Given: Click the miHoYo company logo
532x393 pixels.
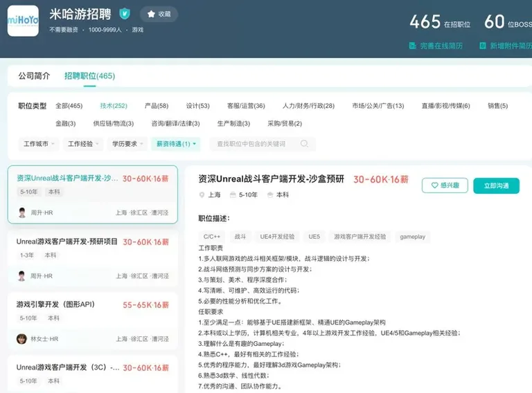Looking at the screenshot, I should (x=23, y=21).
